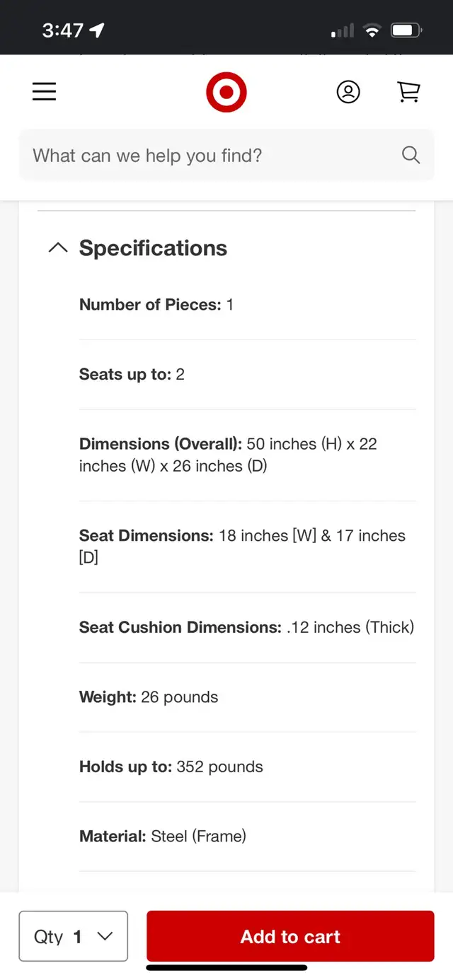Tap the 3:47 clock in status bar

[62, 30]
